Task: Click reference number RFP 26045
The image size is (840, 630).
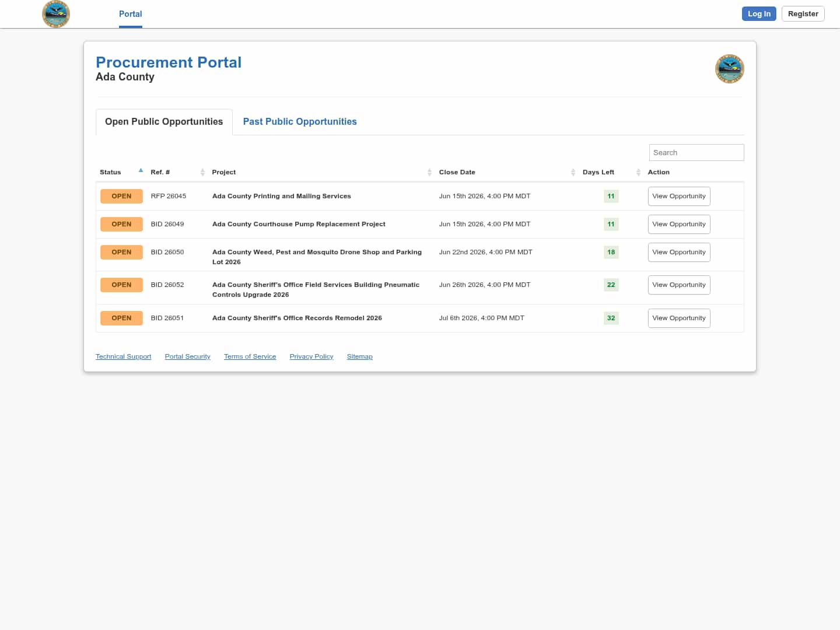Action: [x=169, y=196]
